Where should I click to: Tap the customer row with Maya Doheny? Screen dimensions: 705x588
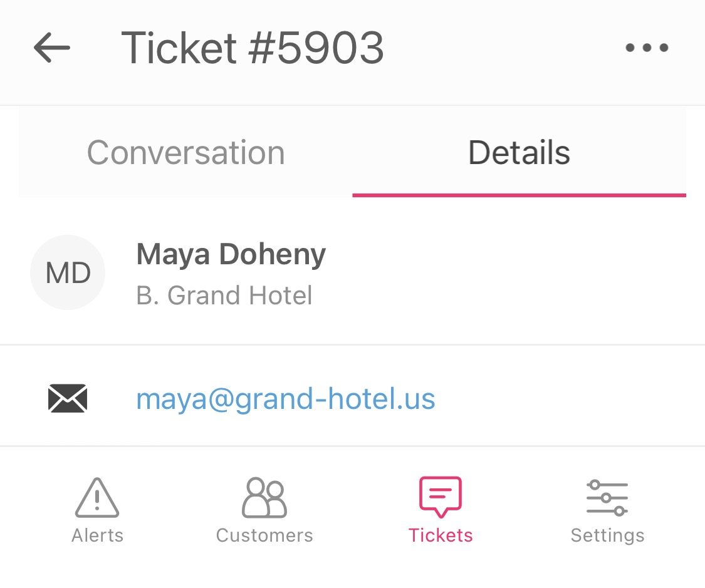click(352, 272)
